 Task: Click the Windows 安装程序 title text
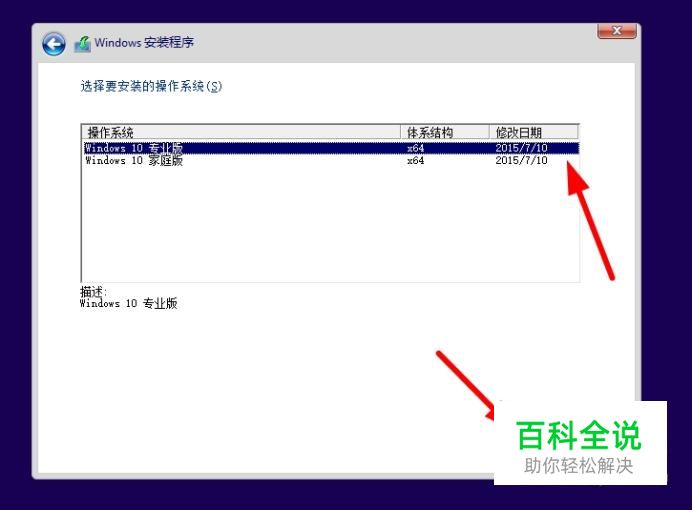point(144,43)
